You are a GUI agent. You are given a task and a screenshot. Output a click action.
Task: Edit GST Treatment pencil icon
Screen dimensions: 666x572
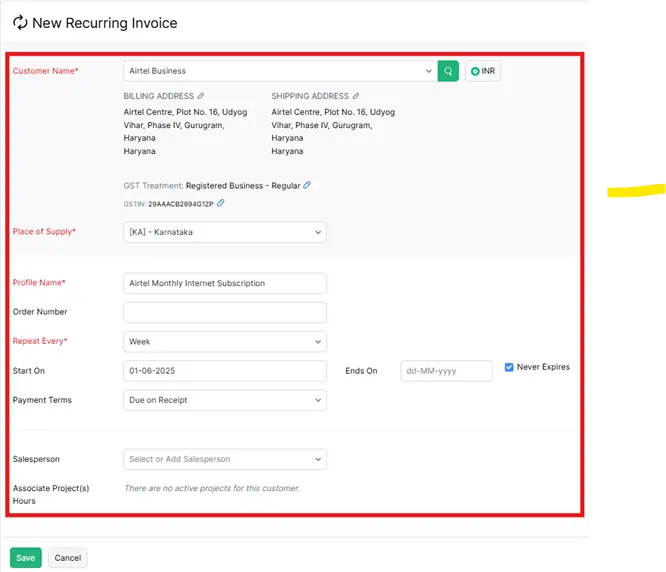click(x=307, y=185)
